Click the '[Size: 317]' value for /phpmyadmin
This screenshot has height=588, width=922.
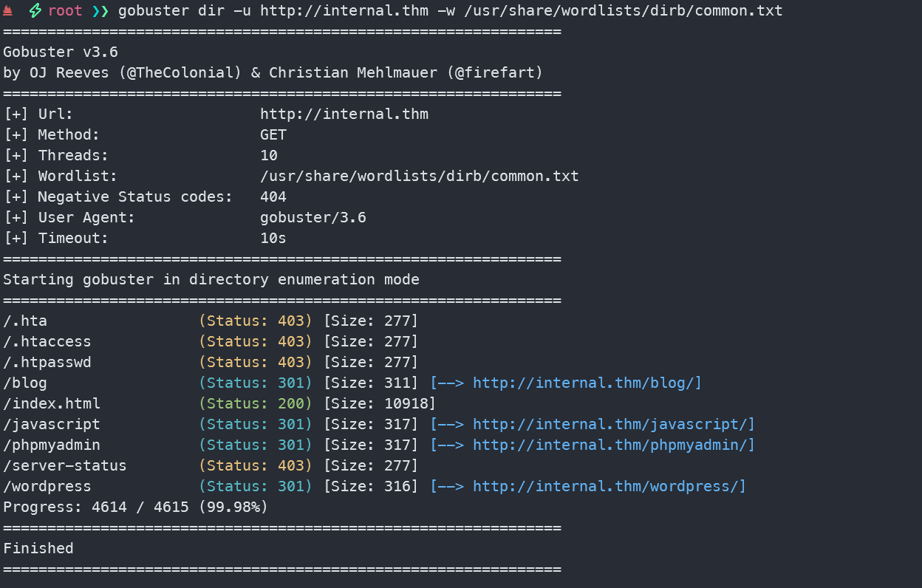371,445
